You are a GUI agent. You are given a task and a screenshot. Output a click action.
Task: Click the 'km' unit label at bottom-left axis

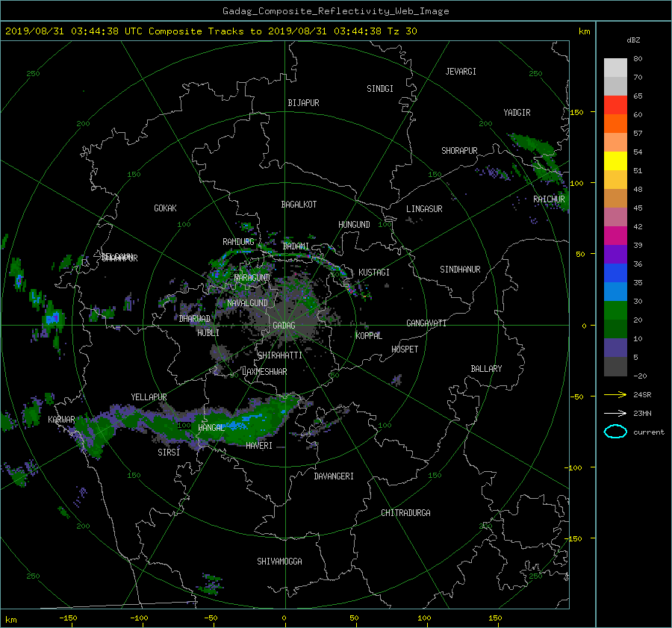[10, 620]
